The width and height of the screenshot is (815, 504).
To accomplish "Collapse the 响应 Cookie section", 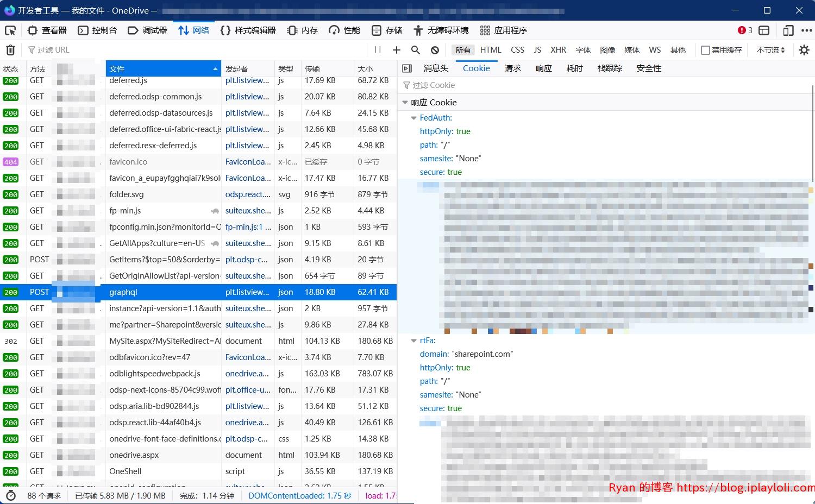I will 405,103.
